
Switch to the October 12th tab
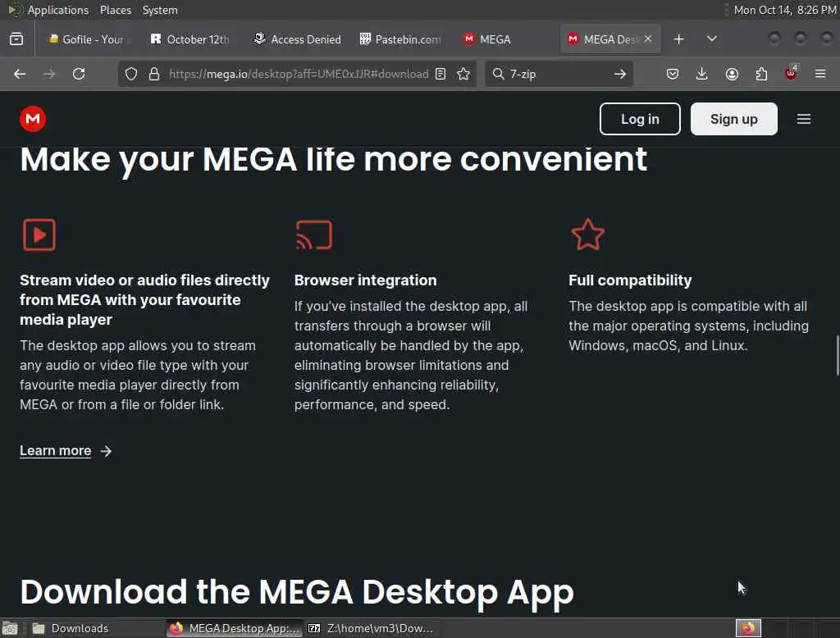[190, 39]
